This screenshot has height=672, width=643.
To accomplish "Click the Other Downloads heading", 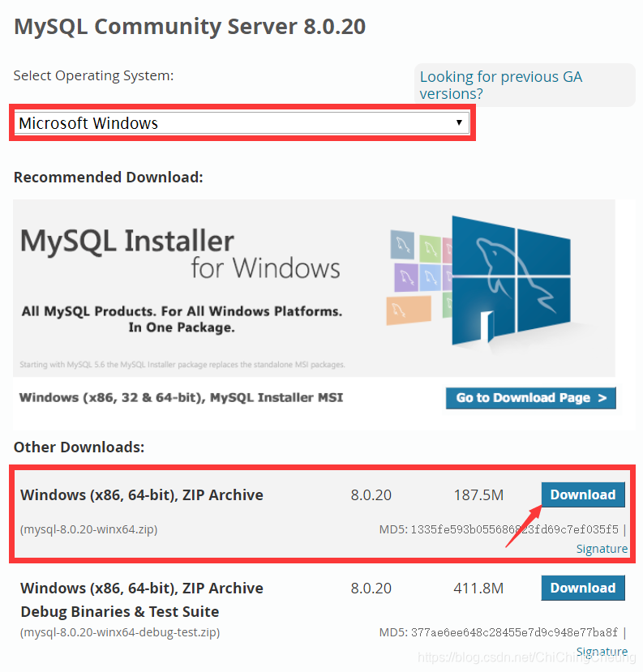I will click(x=79, y=447).
